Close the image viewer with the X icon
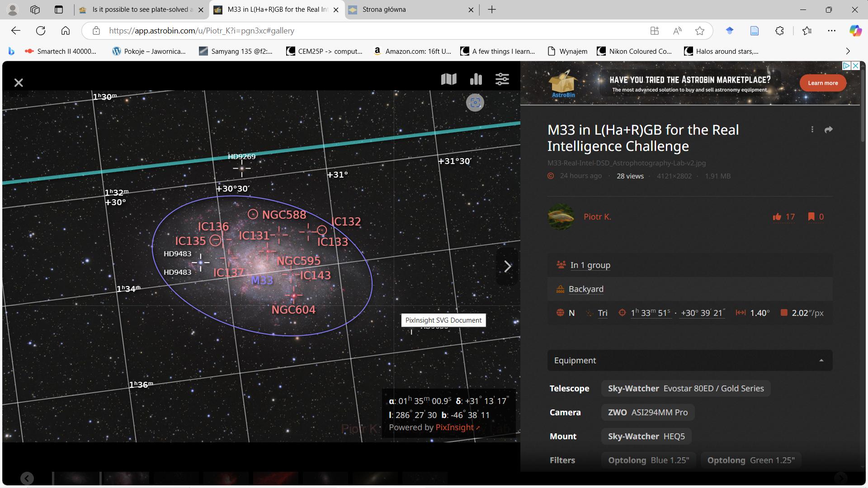The height and width of the screenshot is (488, 868). [x=19, y=83]
